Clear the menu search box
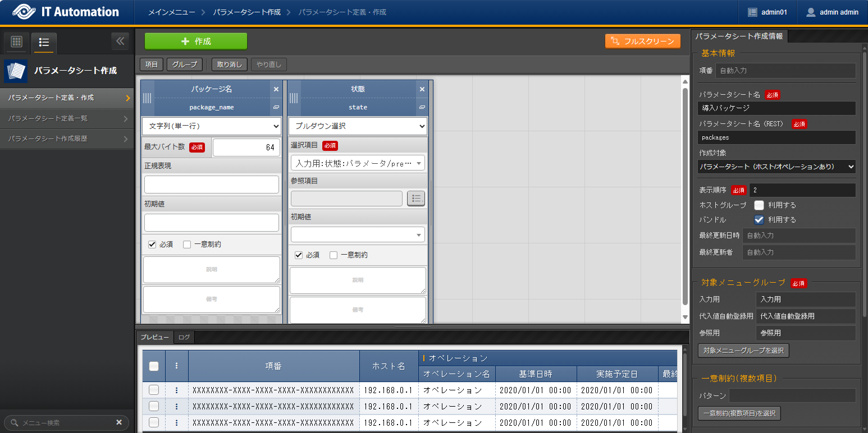 click(119, 422)
